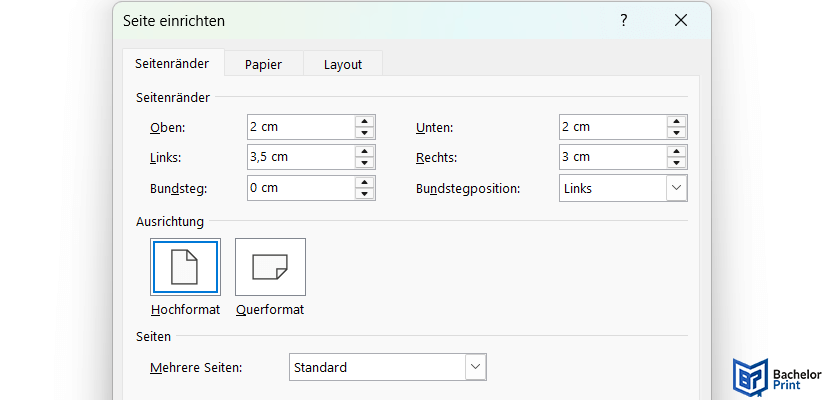Viewport: 825px width, 400px height.
Task: Click the Oben label
Action: point(168,127)
